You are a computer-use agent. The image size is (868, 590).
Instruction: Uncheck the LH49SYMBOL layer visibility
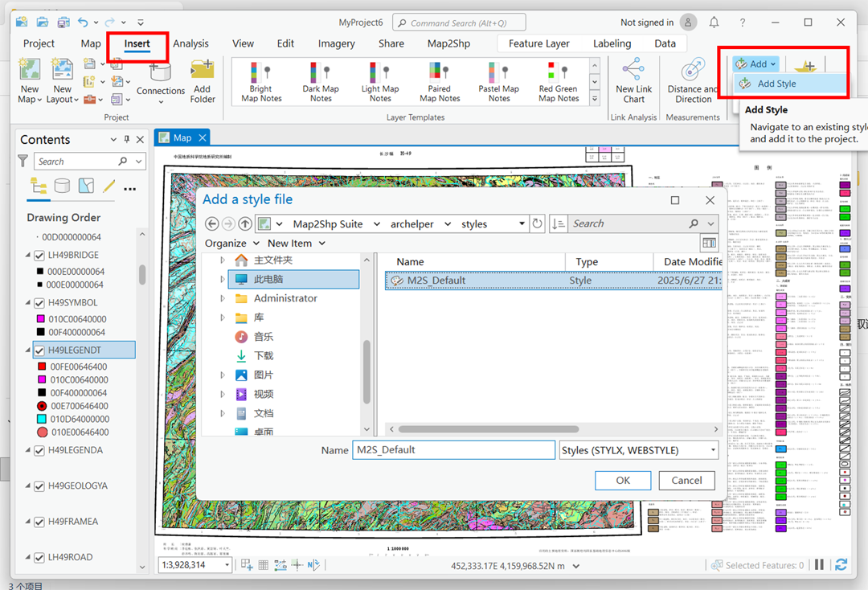(39, 303)
